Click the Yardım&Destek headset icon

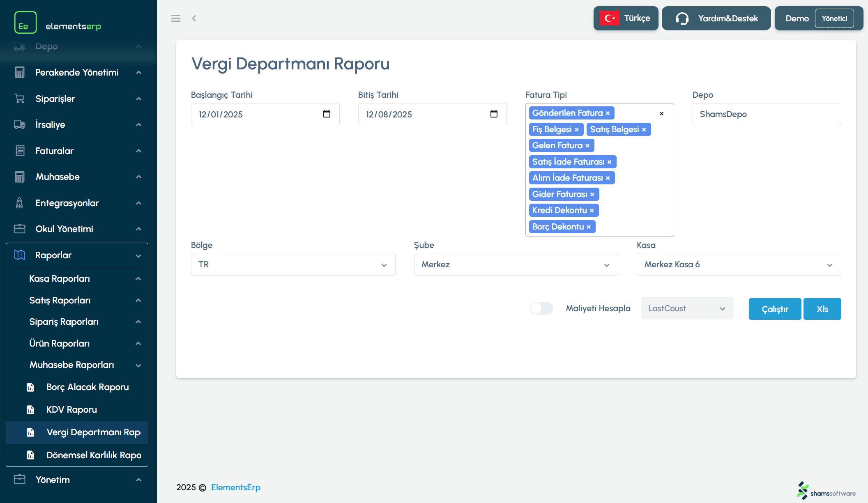(682, 18)
